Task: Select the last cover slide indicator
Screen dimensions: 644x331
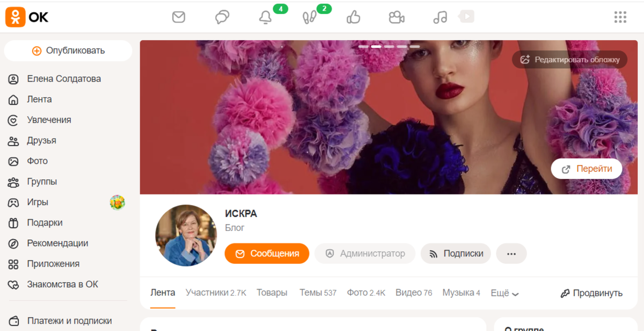Action: tap(415, 47)
